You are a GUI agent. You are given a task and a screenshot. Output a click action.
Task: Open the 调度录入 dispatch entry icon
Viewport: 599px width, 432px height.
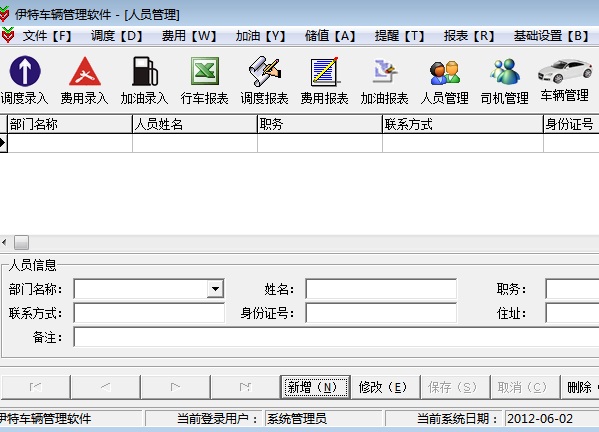(x=25, y=71)
